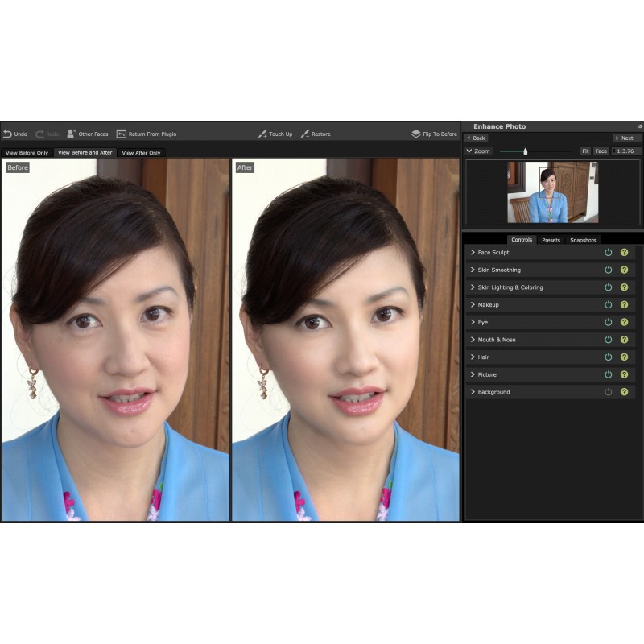The width and height of the screenshot is (644, 644).
Task: Select the Other Faces icon
Action: (73, 134)
